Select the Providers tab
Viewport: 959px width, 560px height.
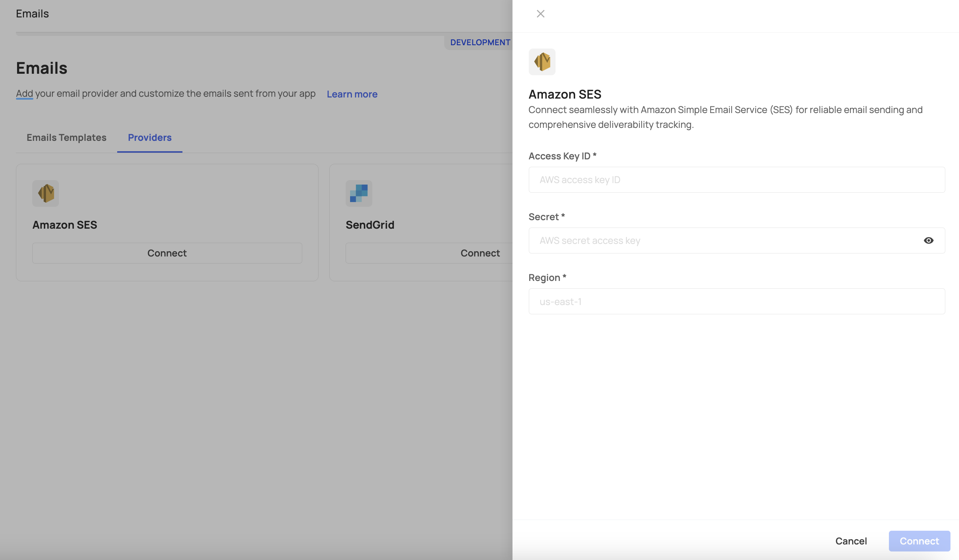coord(149,137)
